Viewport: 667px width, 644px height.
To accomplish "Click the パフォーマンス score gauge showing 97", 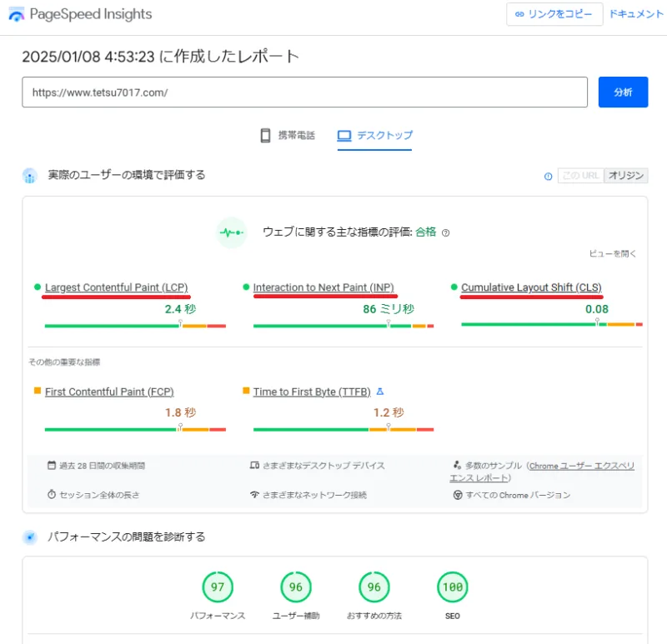I will point(218,587).
